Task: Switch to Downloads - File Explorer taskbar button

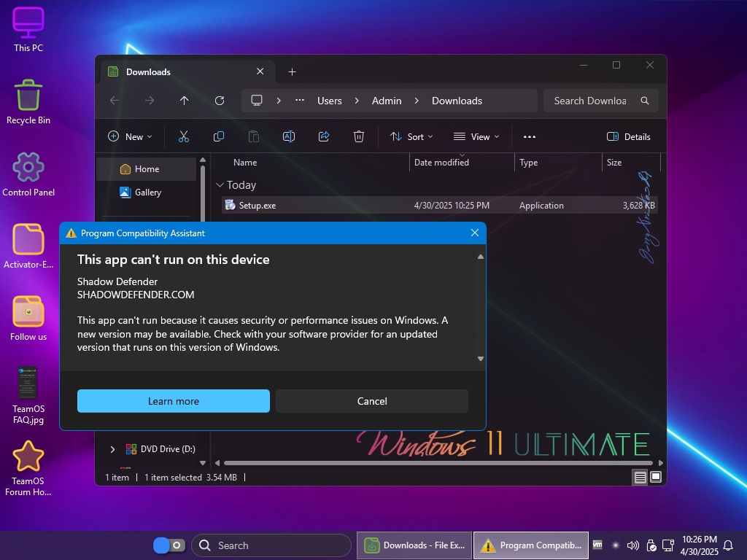Action: 414,545
